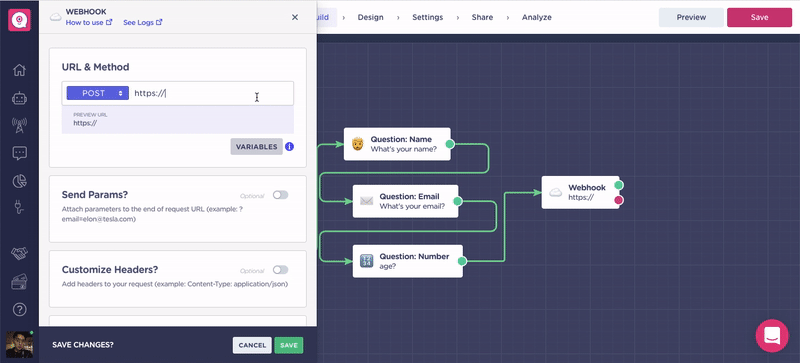Click the user profile avatar
This screenshot has width=800, height=363.
[19, 344]
